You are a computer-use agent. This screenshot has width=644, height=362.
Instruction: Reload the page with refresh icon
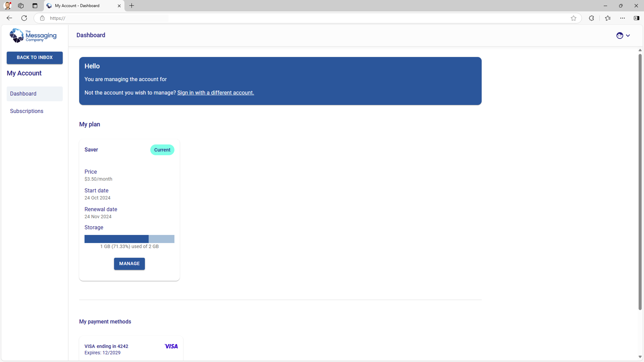point(24,18)
